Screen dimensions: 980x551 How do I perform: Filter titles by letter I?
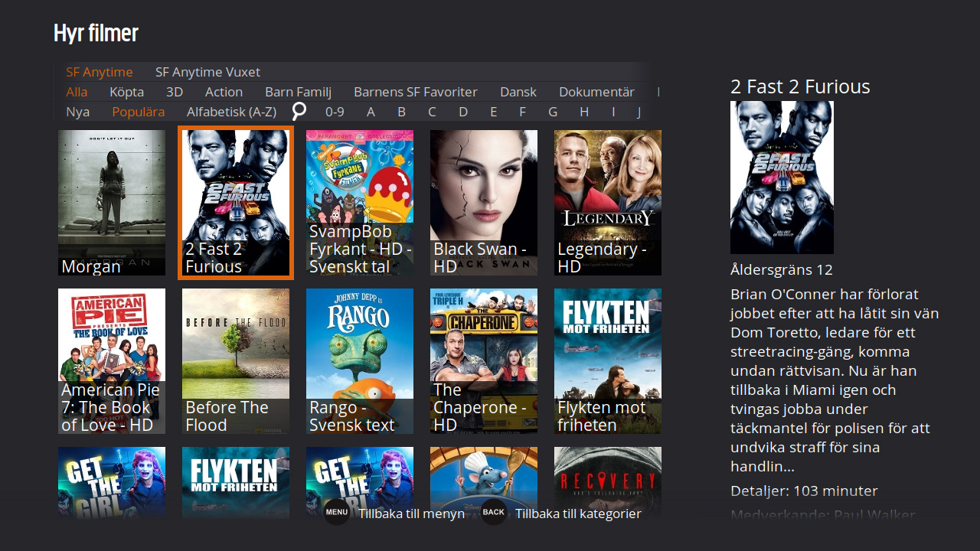[x=613, y=112]
